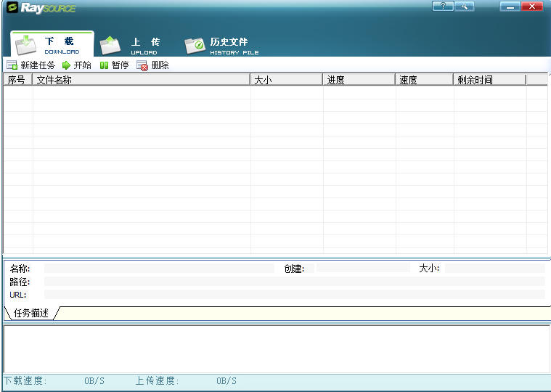
Task: Open the help question mark button
Action: click(442, 7)
